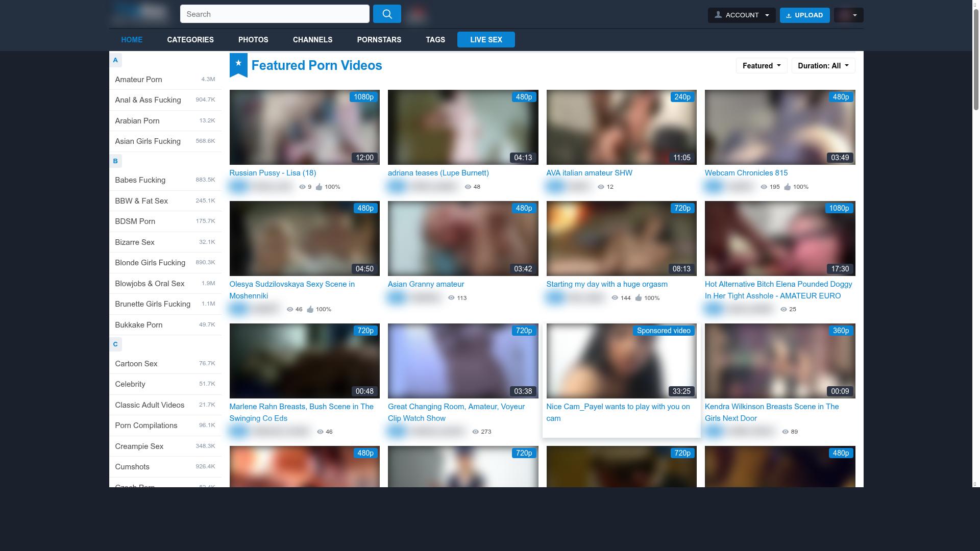Screen dimensions: 980x551
Task: Click the thumbs-up icon under Webcam Chronicles 815
Action: pos(788,187)
